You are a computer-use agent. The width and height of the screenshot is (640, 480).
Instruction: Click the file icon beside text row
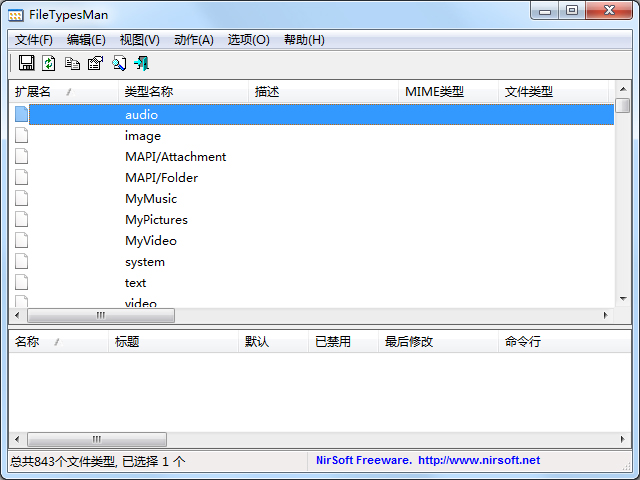coord(22,282)
